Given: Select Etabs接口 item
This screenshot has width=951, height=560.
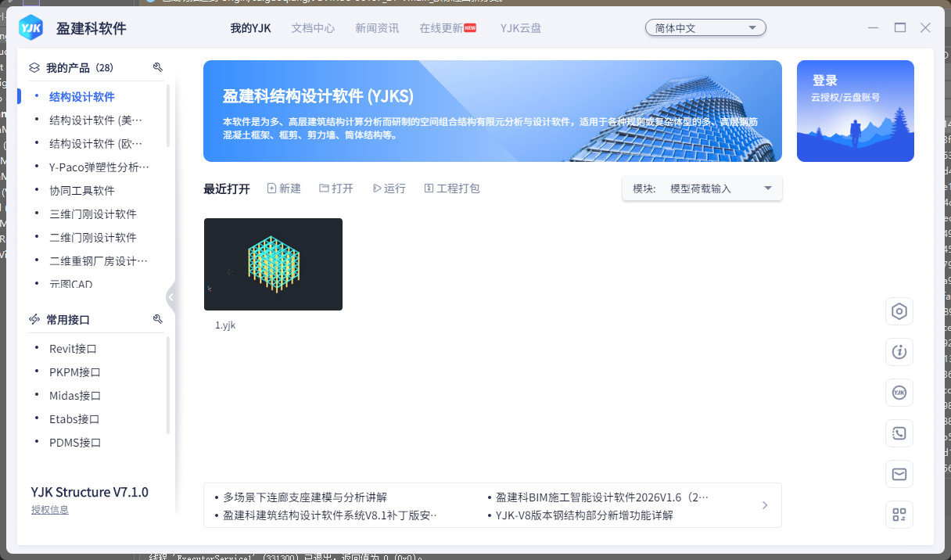Looking at the screenshot, I should click(x=74, y=419).
